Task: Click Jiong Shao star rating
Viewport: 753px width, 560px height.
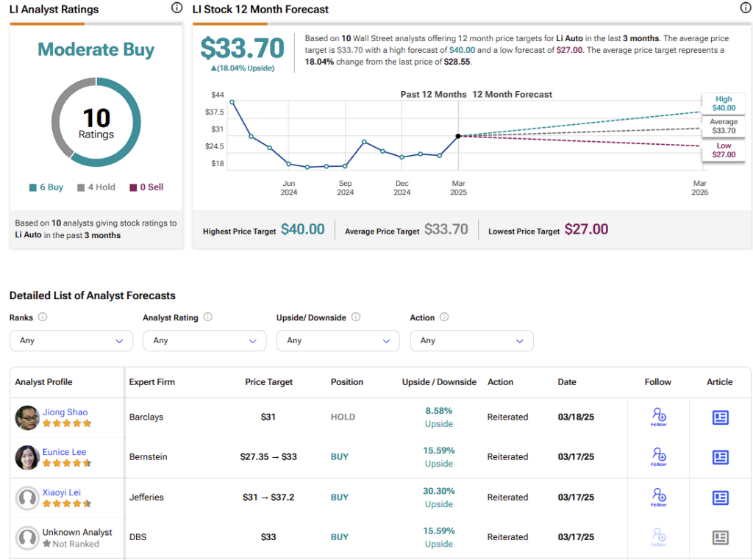Action: tap(67, 423)
